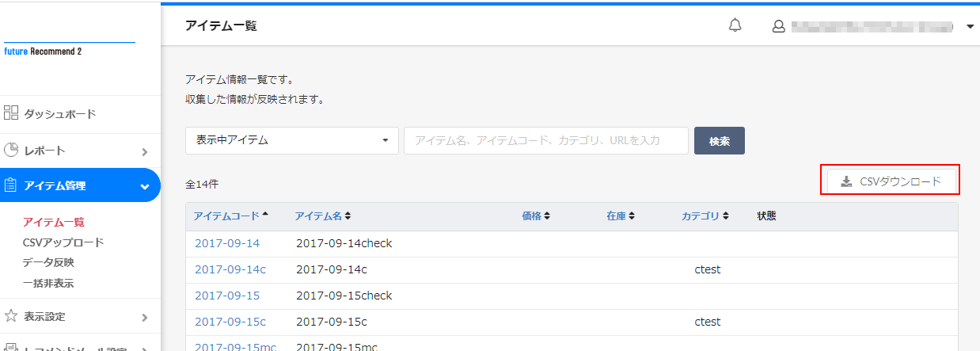Click ctest category in 2017-09-14c row
The image size is (980, 351).
coord(708,269)
